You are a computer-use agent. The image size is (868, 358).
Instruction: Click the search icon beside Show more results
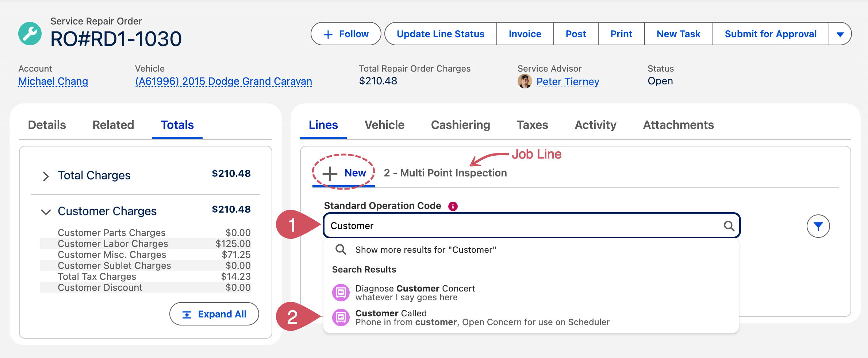tap(341, 250)
